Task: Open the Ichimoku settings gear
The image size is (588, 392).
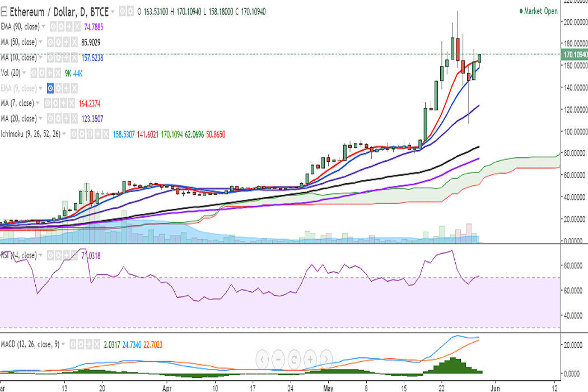Action: coord(82,134)
